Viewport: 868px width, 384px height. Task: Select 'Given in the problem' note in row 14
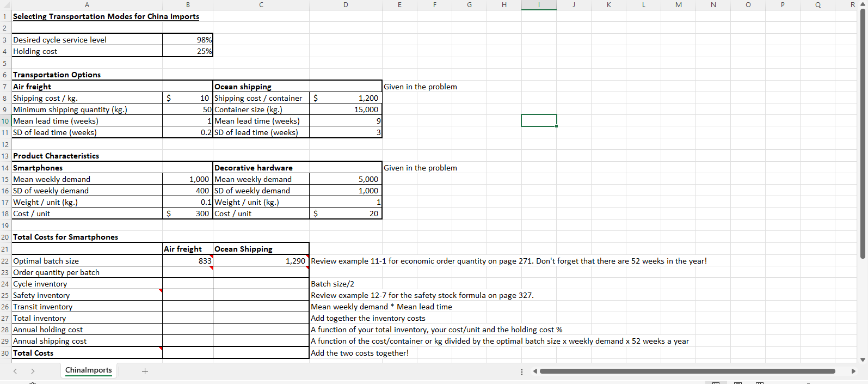coord(420,168)
